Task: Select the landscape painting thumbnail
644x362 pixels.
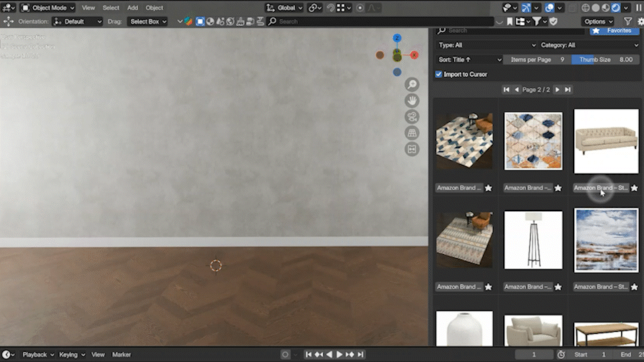Action: coord(606,240)
